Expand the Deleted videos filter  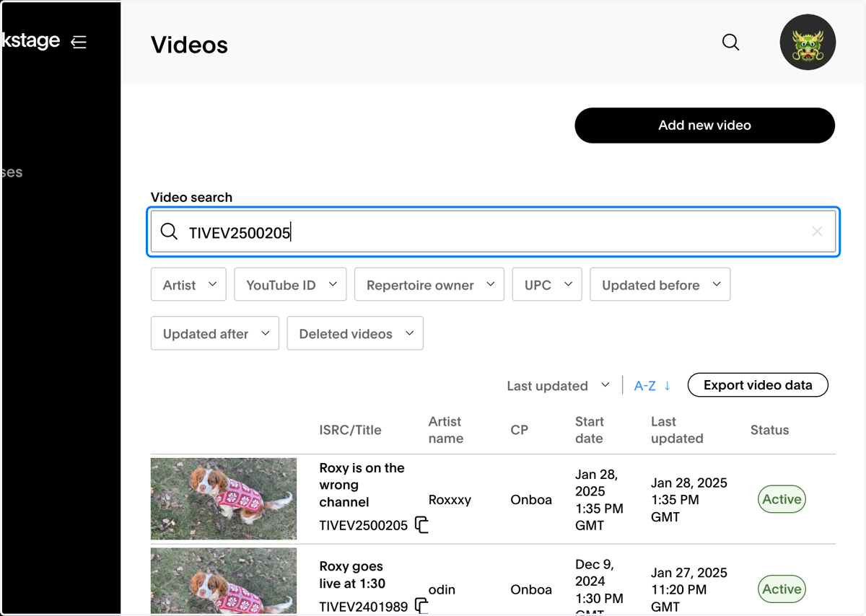[355, 334]
